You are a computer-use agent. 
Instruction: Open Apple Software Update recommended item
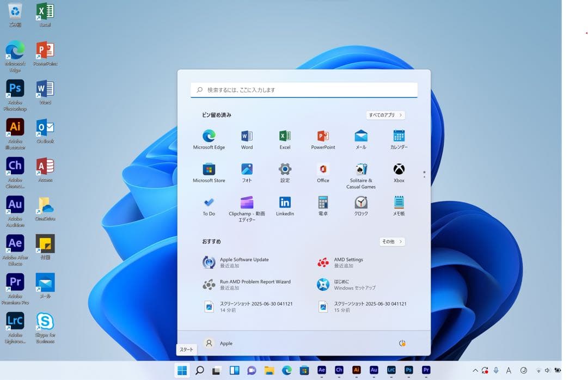click(243, 262)
